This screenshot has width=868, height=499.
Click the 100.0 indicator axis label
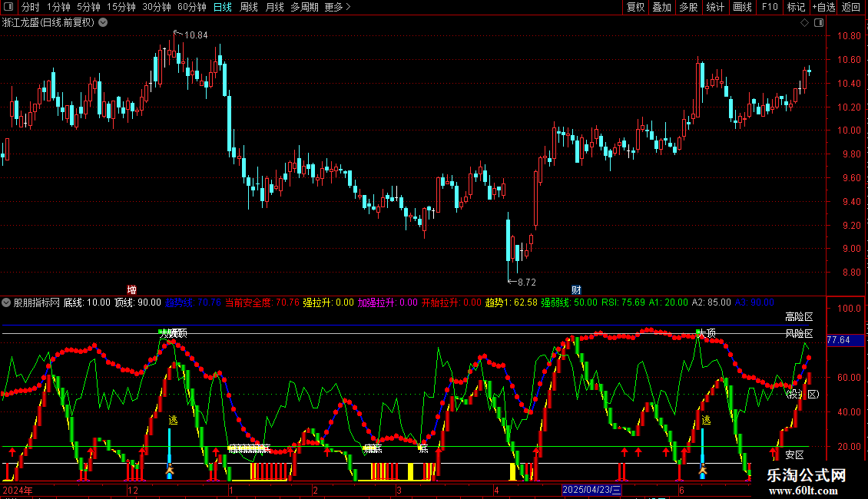click(x=849, y=309)
